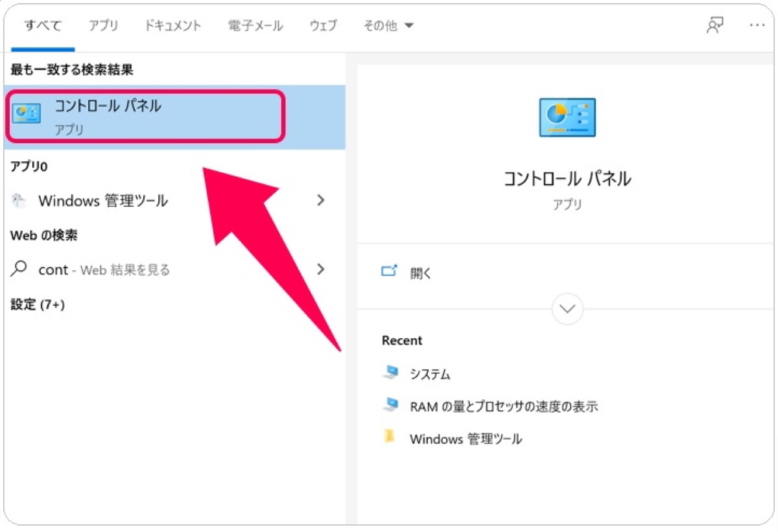Switch to the ウェブ tab
The image size is (778, 532).
pos(323,26)
